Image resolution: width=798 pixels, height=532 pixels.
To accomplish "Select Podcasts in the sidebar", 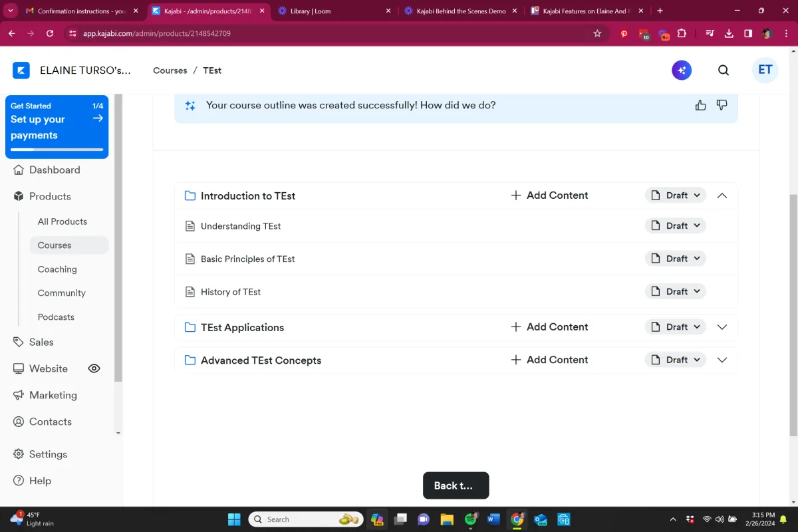I will (x=56, y=317).
